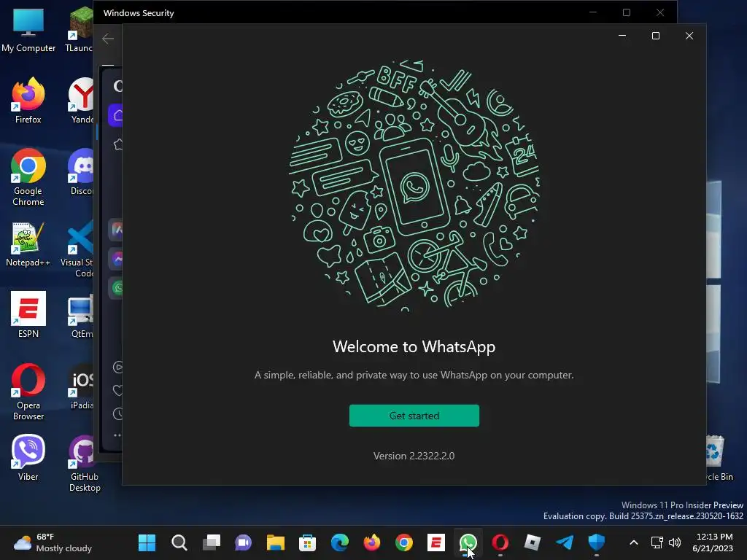
Task: Open File Explorer from the taskbar
Action: click(x=275, y=542)
